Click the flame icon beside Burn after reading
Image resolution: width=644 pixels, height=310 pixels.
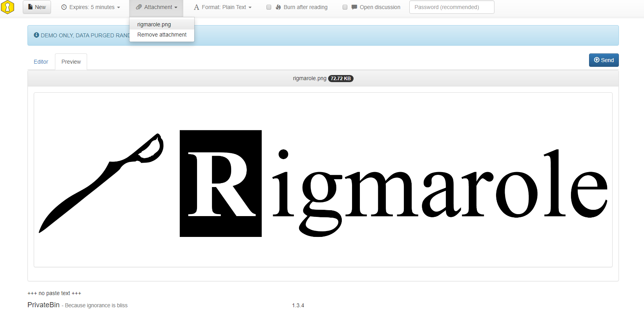point(278,7)
